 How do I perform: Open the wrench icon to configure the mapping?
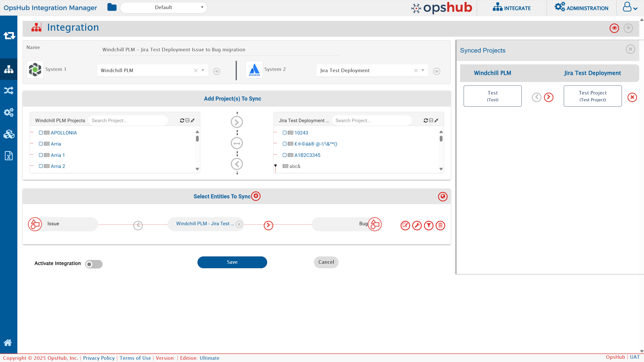coord(417,225)
